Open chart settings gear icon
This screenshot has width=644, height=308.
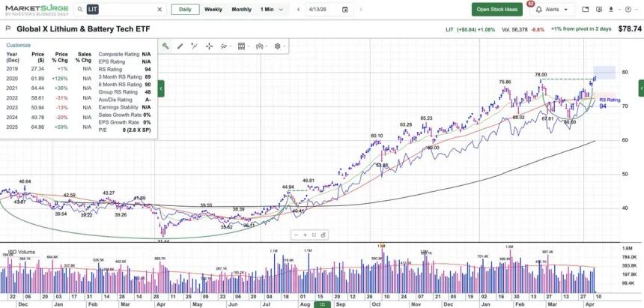coord(277,46)
